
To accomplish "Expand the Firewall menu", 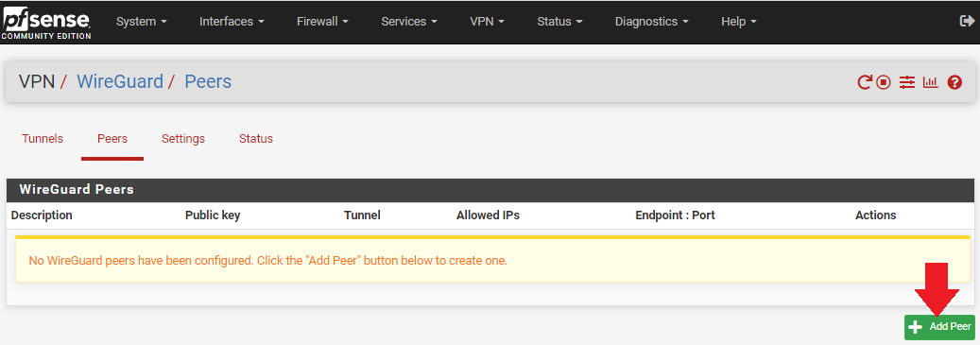I will [322, 21].
